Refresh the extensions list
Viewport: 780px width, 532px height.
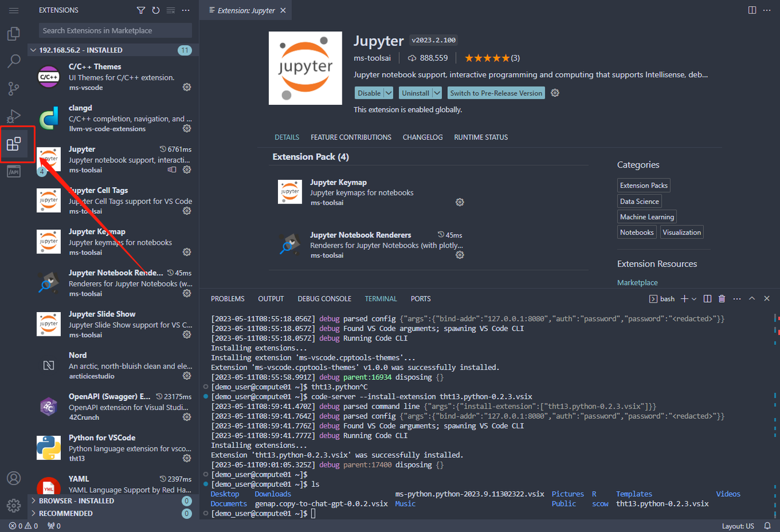[156, 10]
